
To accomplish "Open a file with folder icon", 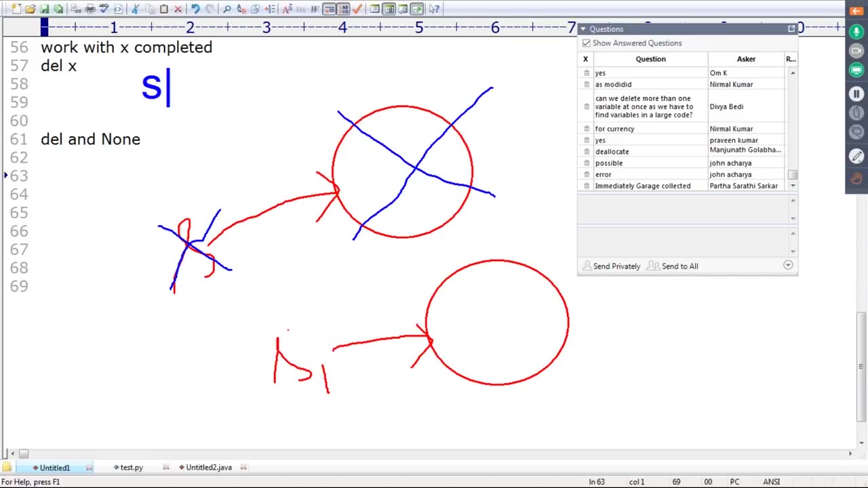I will coord(30,9).
